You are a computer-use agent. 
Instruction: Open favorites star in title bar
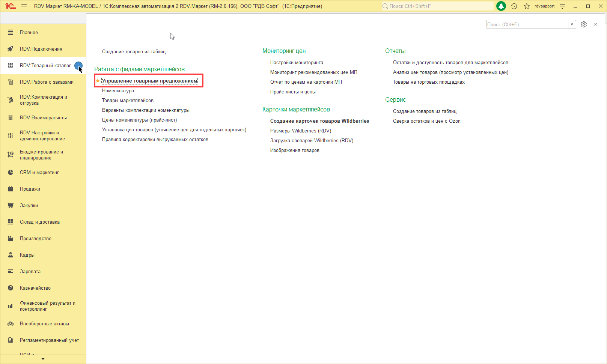[x=527, y=6]
